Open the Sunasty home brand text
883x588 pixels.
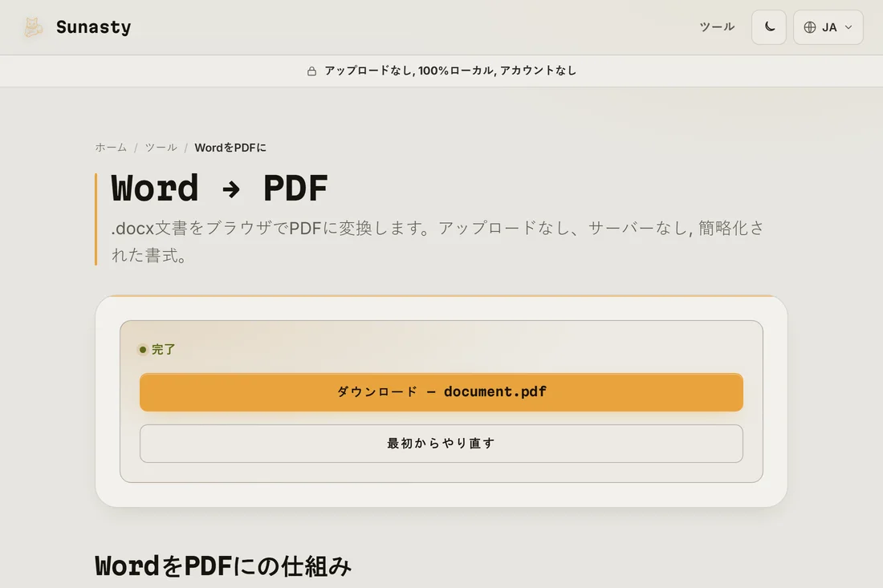93,27
